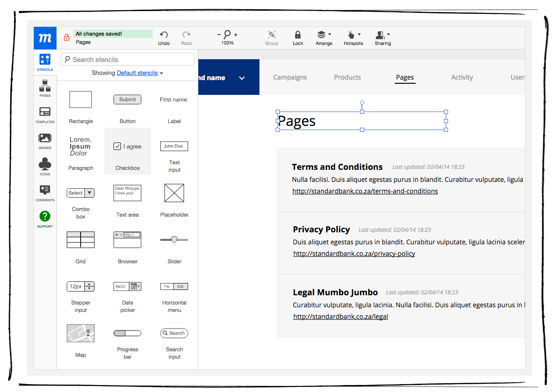Switch to the Campaigns tab
Viewport: 556px width, 392px height.
tap(290, 77)
